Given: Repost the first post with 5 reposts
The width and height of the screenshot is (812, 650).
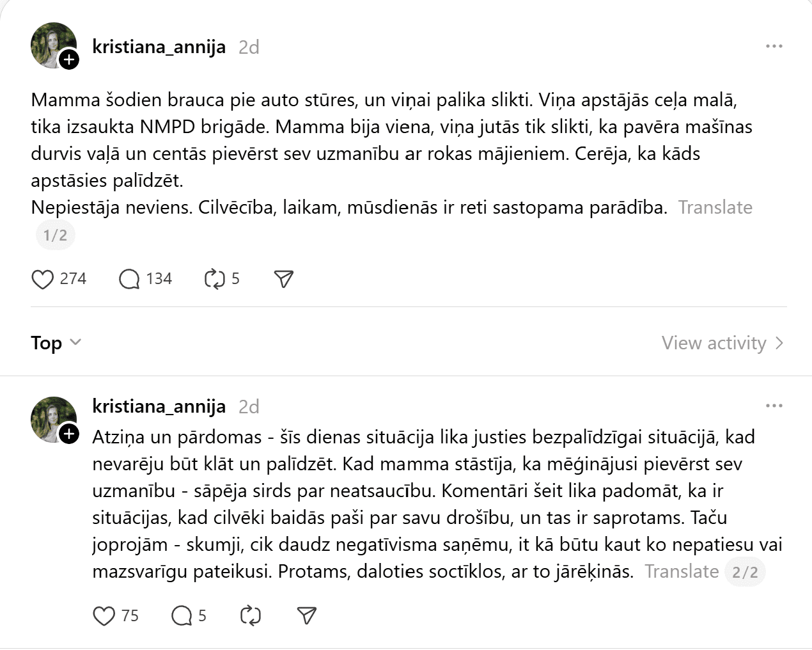Looking at the screenshot, I should click(214, 279).
